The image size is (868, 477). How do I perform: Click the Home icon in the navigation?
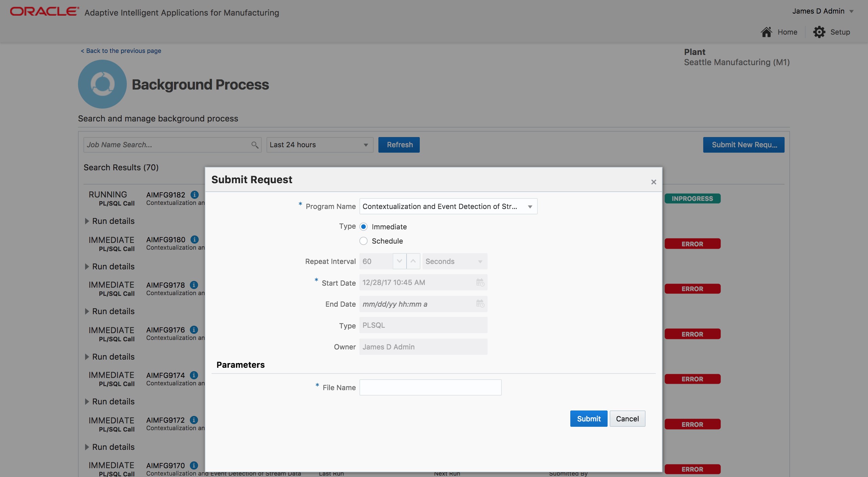pos(767,32)
